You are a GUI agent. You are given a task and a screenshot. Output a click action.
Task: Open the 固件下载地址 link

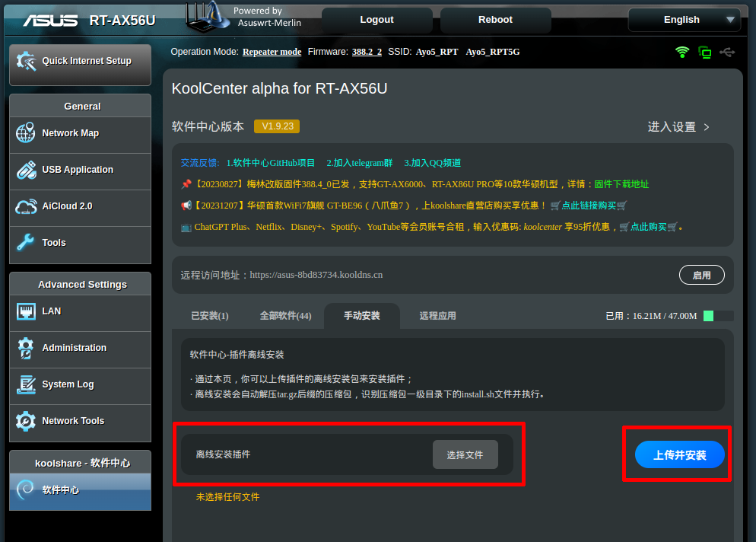point(621,184)
